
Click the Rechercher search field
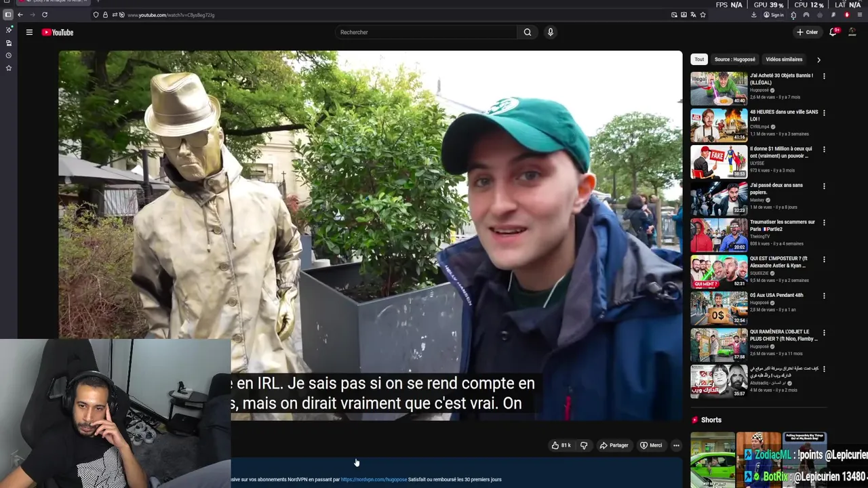(x=426, y=32)
